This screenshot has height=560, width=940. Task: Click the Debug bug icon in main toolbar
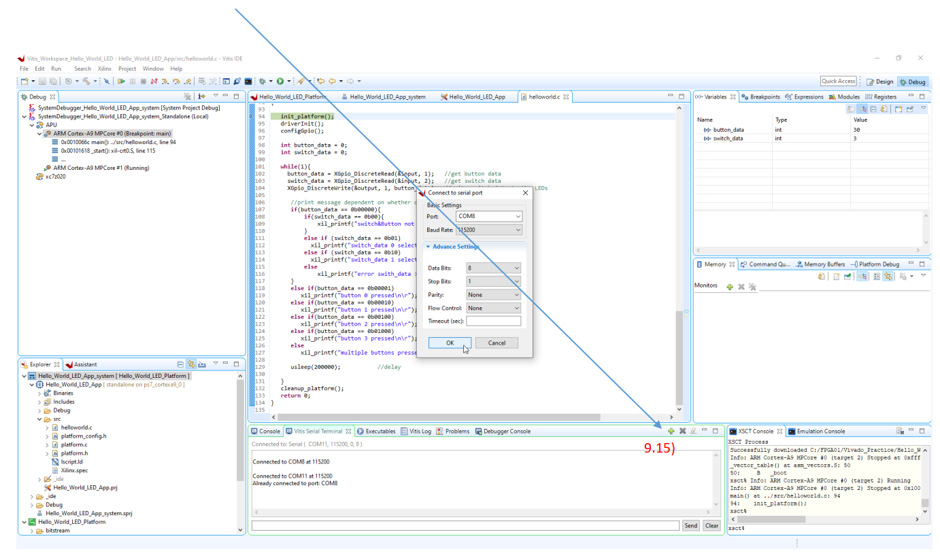pyautogui.click(x=263, y=81)
